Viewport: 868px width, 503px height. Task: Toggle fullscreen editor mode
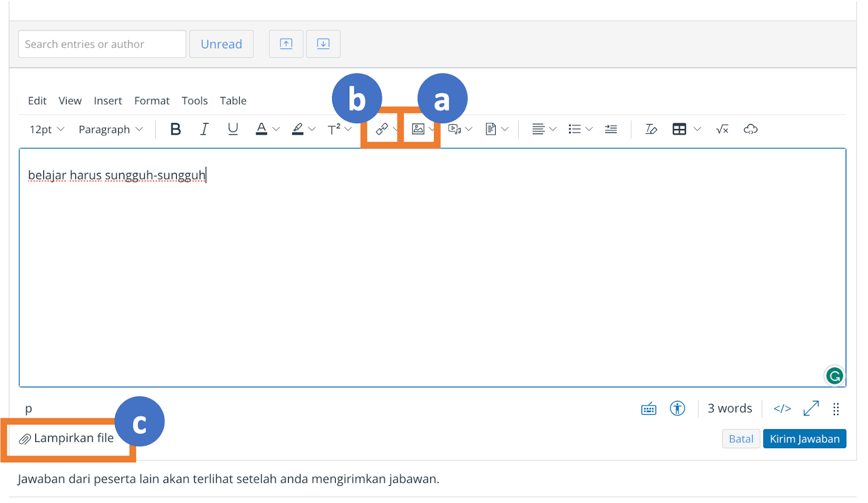[x=810, y=409]
